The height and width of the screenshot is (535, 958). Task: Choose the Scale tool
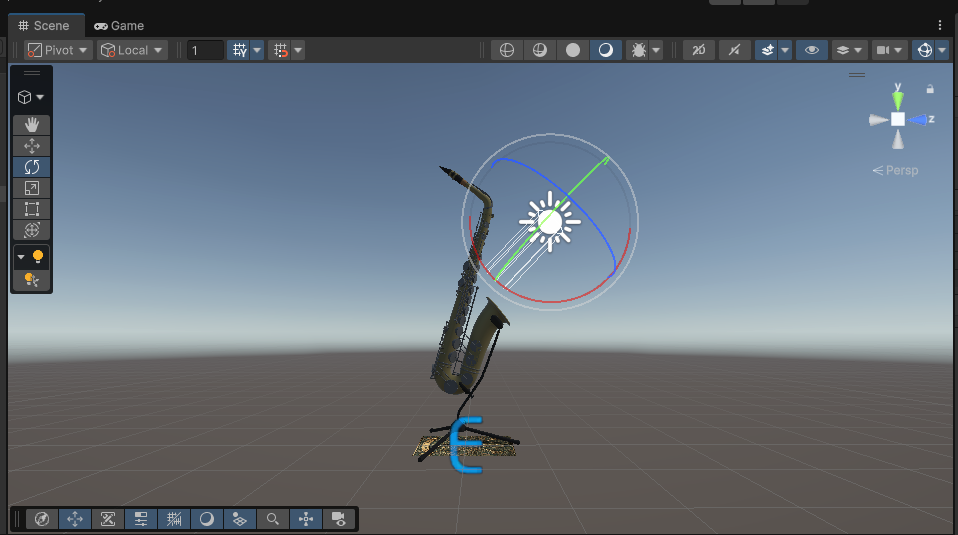pos(32,188)
